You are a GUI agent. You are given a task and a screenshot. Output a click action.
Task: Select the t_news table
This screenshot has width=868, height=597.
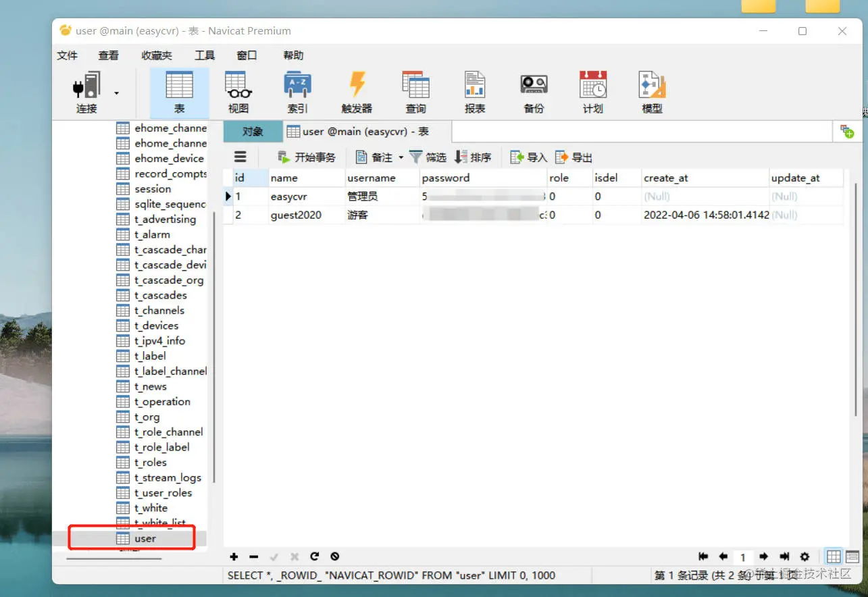coord(150,386)
